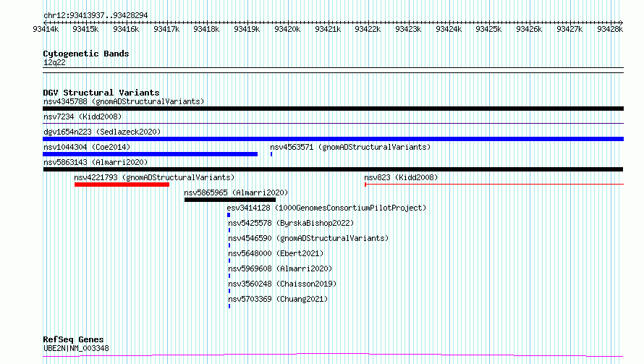Select the black bar under nsv4345788
The height and width of the screenshot is (364, 644).
point(333,109)
